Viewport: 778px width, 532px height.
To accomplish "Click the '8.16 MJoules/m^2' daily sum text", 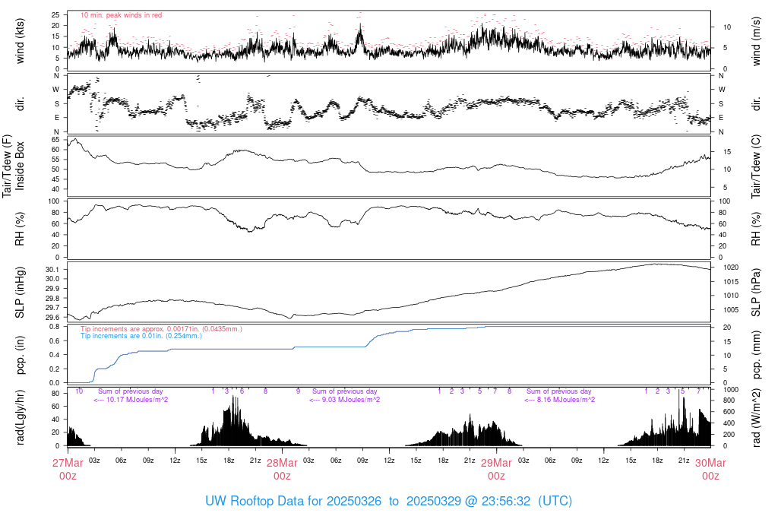I will point(566,400).
